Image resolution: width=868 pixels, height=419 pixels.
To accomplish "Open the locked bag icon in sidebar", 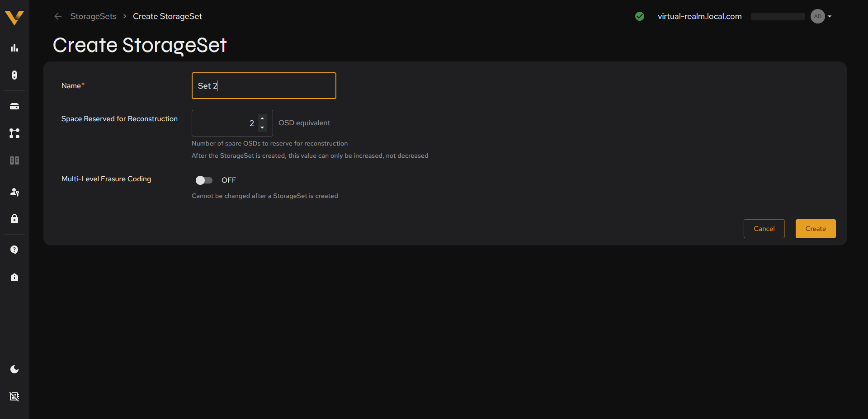I will pos(14,277).
